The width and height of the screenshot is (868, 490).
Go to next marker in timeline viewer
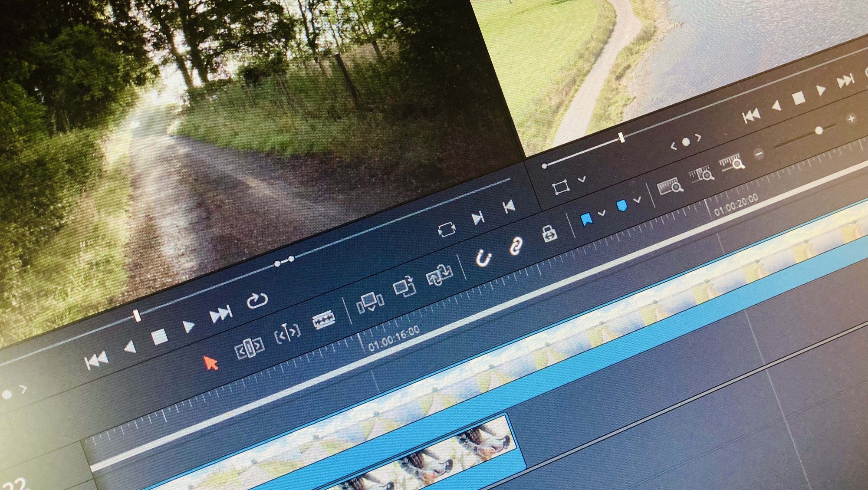[698, 138]
